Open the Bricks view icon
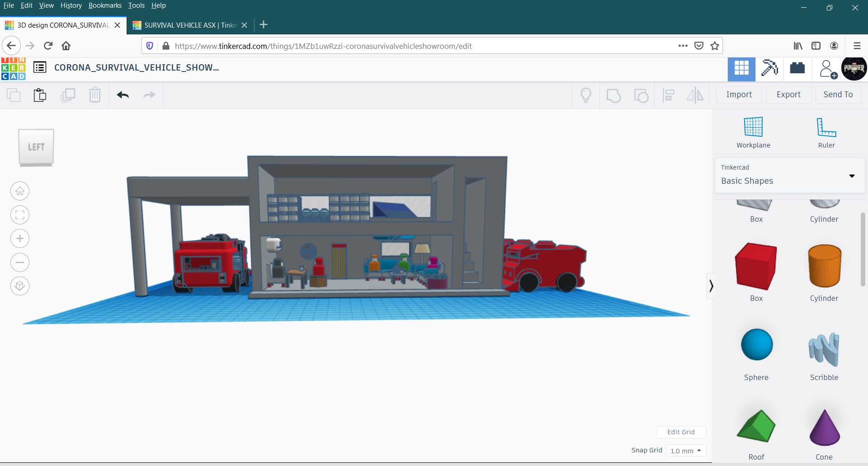 pyautogui.click(x=797, y=69)
